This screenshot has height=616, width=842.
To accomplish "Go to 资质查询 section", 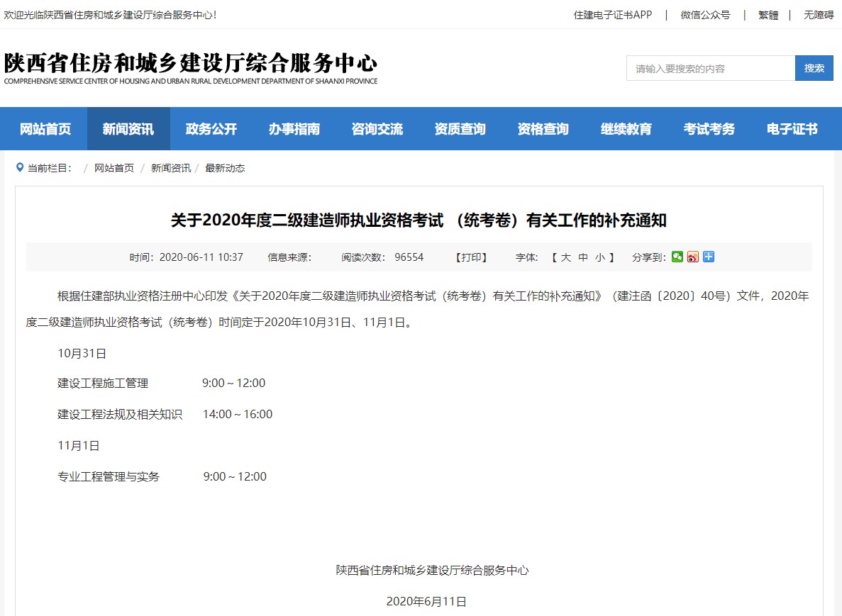I will pos(460,129).
